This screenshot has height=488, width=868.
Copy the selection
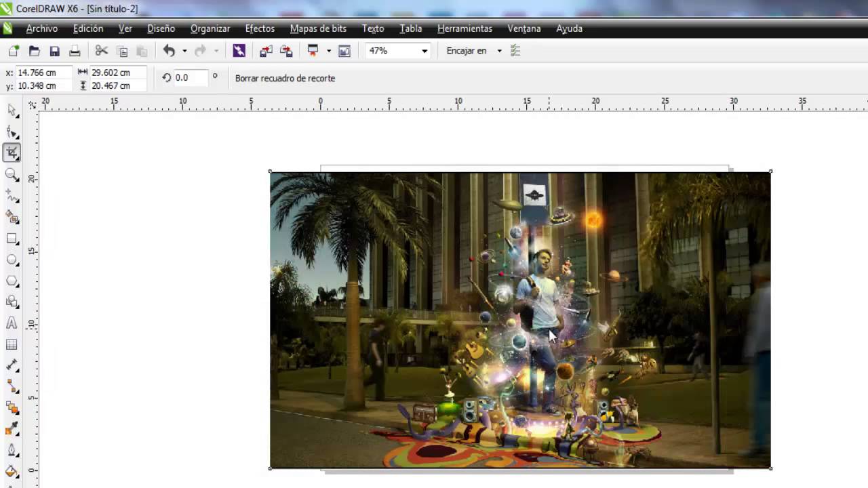pos(122,51)
